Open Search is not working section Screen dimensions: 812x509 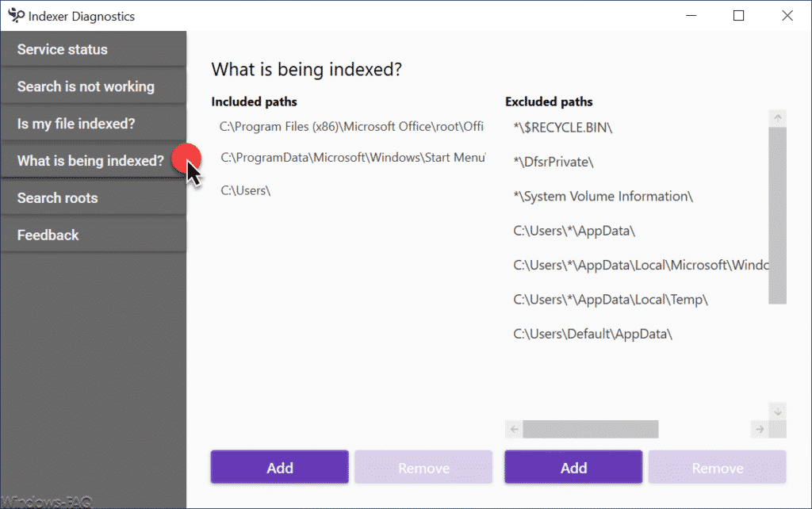coord(94,86)
